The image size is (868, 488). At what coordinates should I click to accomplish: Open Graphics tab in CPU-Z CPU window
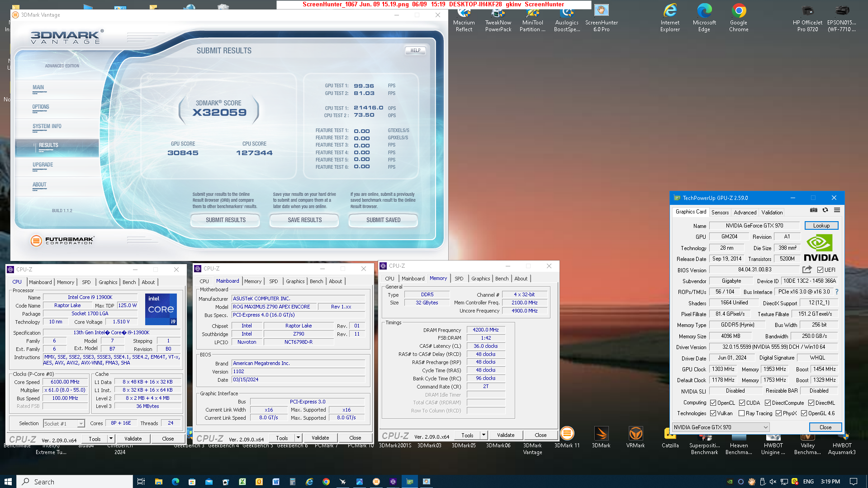coord(108,282)
